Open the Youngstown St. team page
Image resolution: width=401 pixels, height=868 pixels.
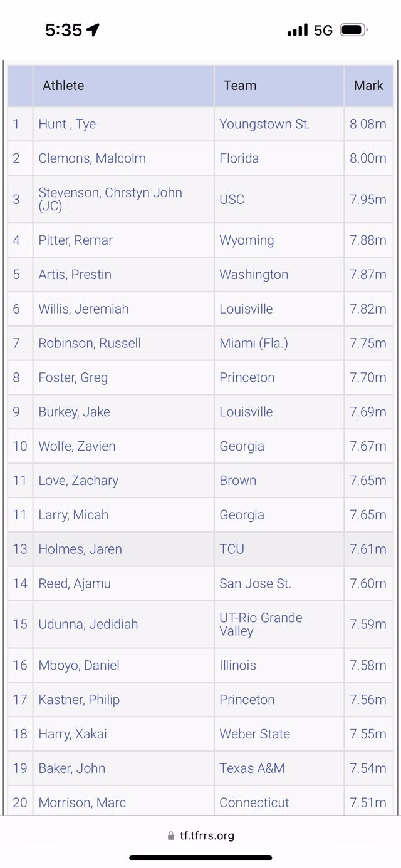tap(264, 124)
